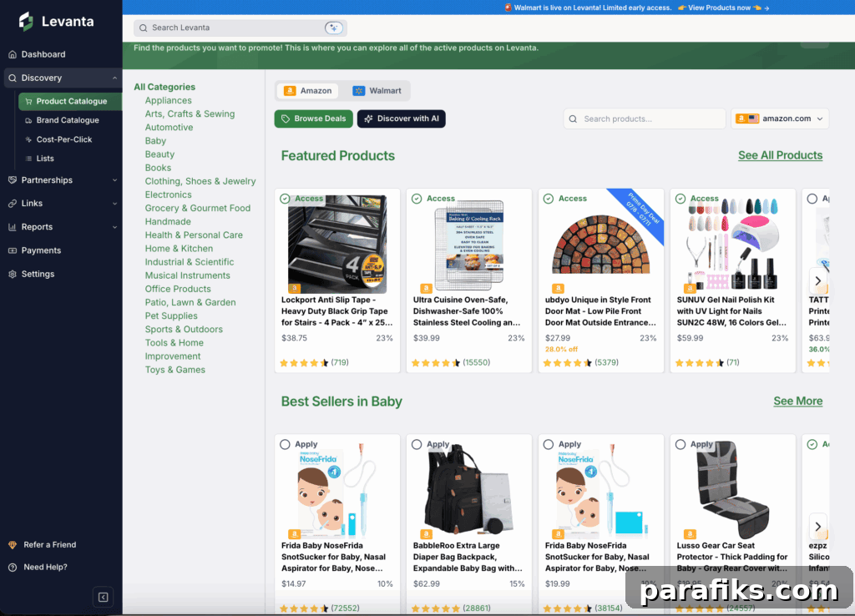Show next Featured Products with right arrow
Screen dimensions: 855x616
pyautogui.click(x=818, y=280)
